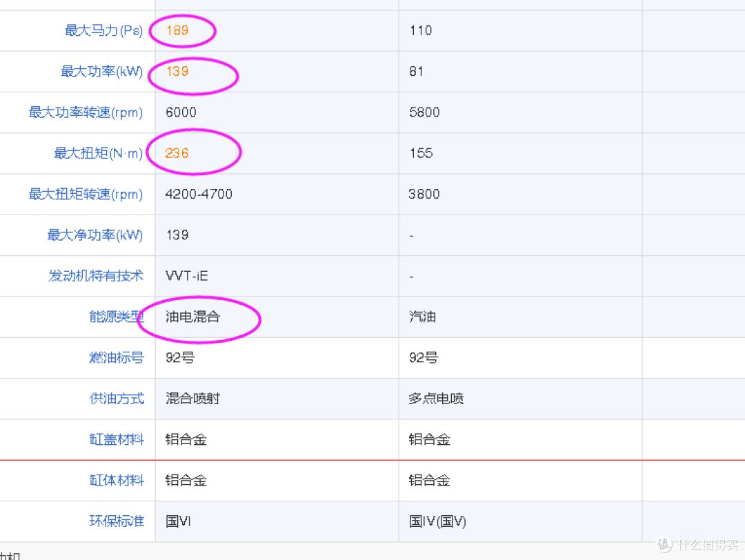Click the black 139 value in the 最大净功率(kW) row
This screenshot has width=745, height=560.
[x=177, y=234]
